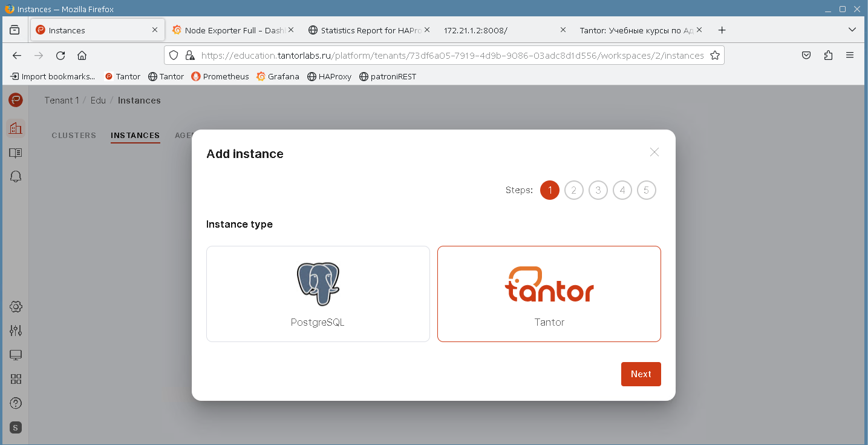Open the monitor icon in sidebar

click(x=16, y=355)
